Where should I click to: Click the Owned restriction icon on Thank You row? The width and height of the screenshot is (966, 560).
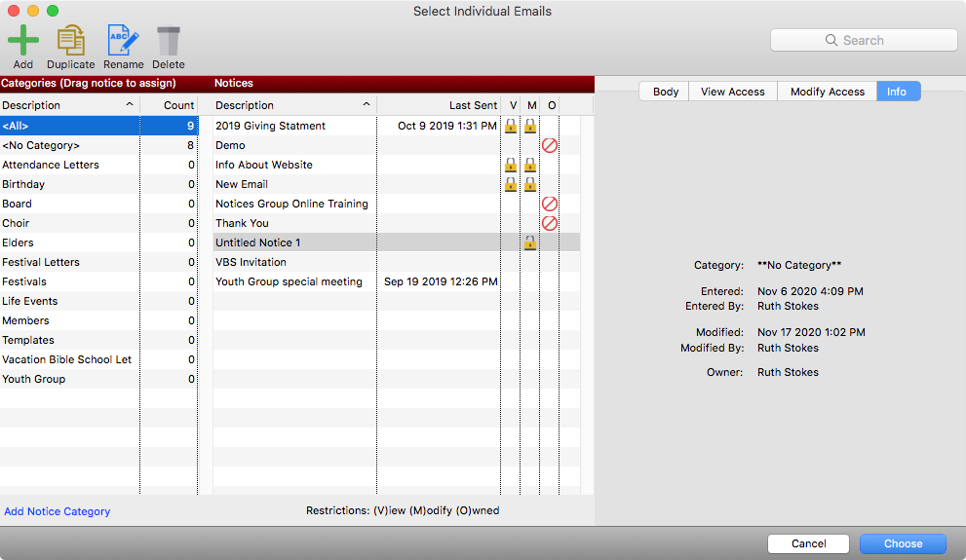[550, 223]
